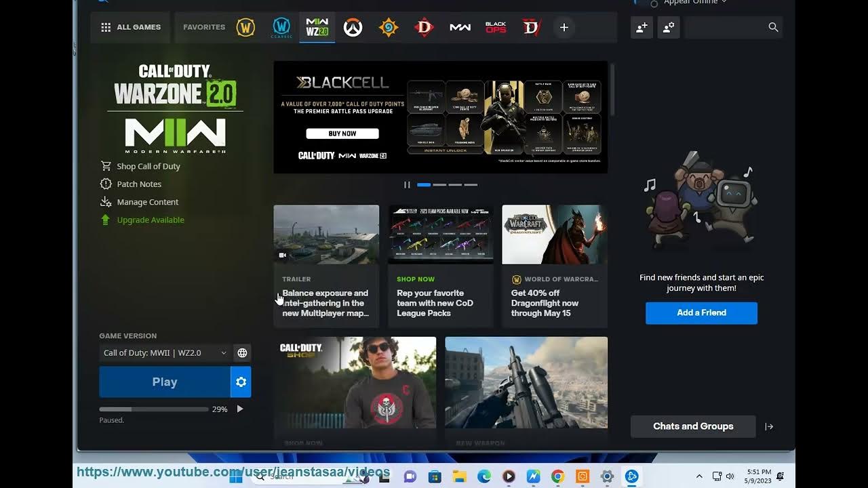868x488 pixels.
Task: Open Shop Call of Duty link
Action: click(x=140, y=166)
